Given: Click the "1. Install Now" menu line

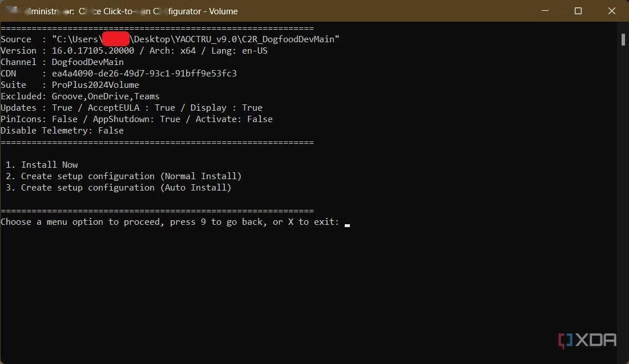Looking at the screenshot, I should click(42, 165).
